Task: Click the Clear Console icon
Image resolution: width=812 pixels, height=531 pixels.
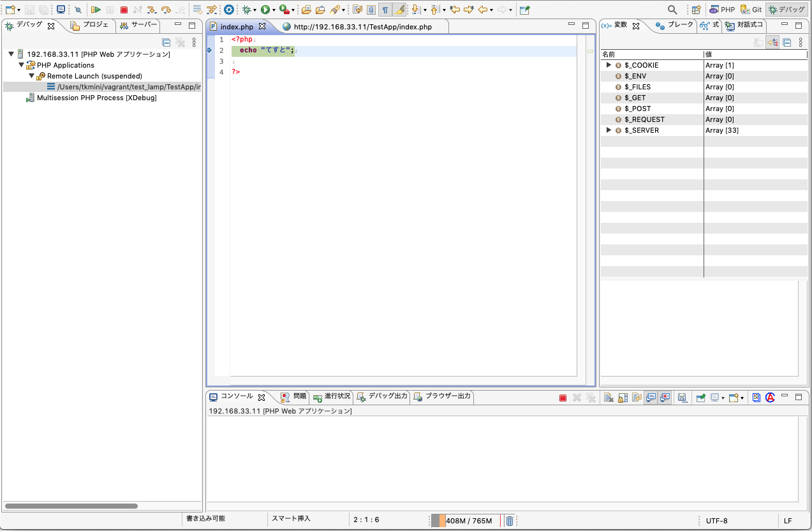Action: point(609,398)
